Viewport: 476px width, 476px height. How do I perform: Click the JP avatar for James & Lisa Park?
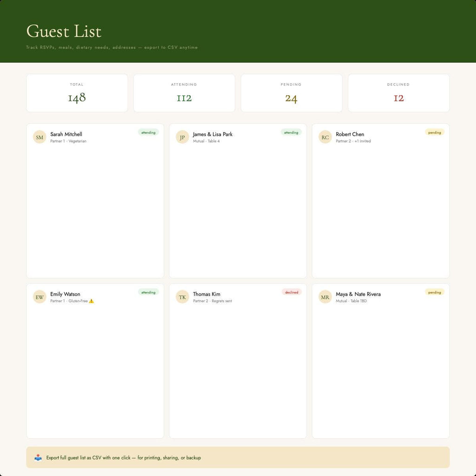(x=182, y=137)
